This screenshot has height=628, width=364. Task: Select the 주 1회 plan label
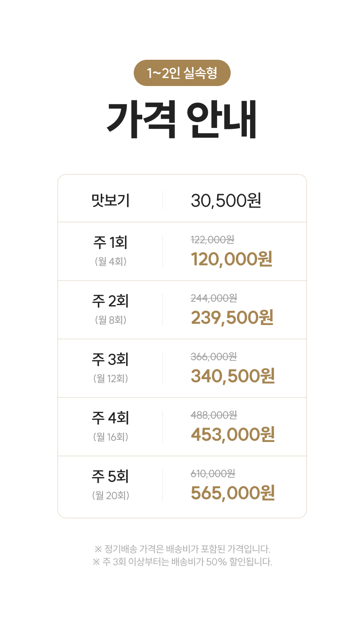110,243
